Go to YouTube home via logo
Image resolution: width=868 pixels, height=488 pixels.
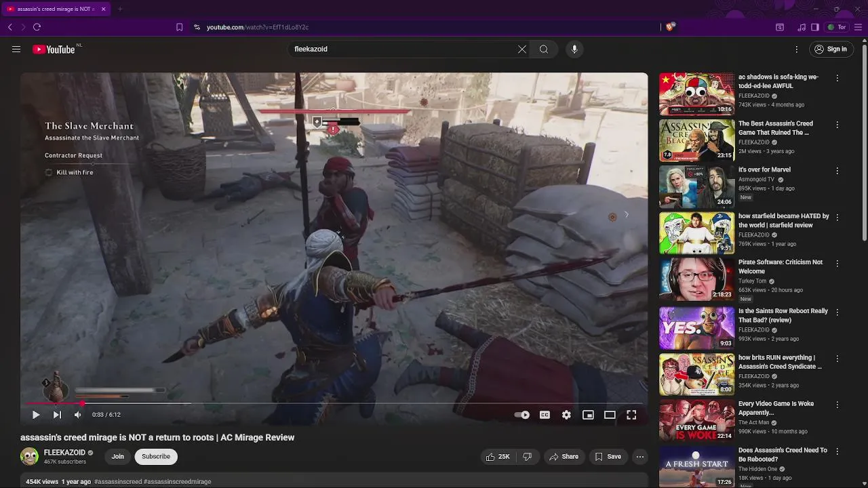point(54,49)
